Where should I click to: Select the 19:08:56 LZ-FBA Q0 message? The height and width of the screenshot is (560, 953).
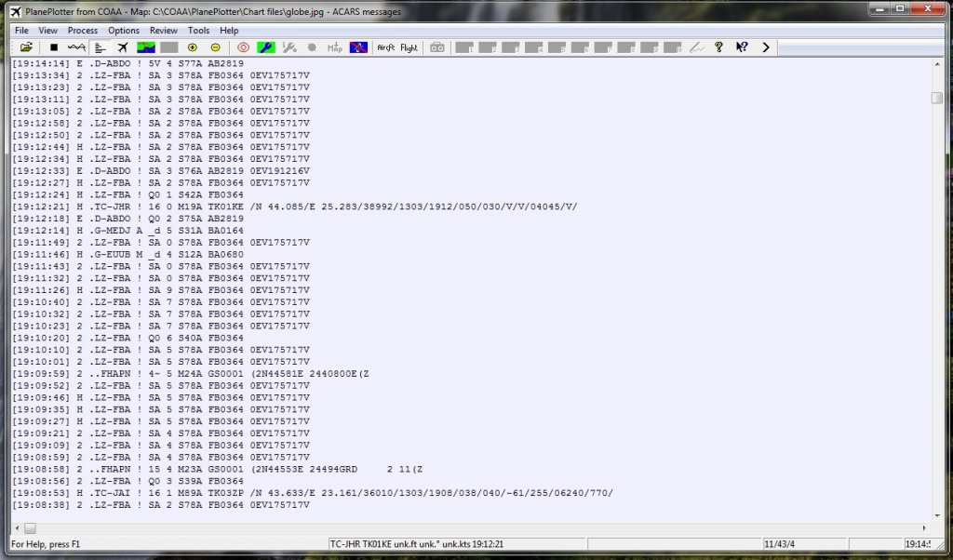pos(128,481)
